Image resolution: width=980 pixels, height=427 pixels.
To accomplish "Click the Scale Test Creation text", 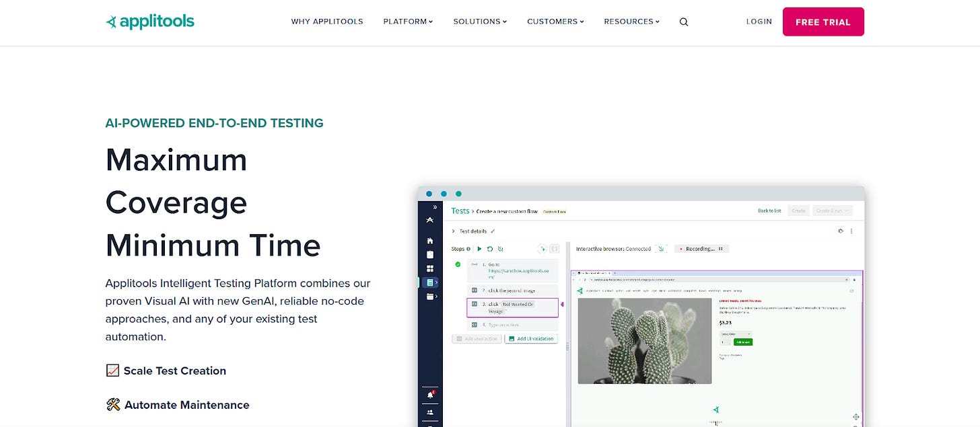I will pos(175,371).
